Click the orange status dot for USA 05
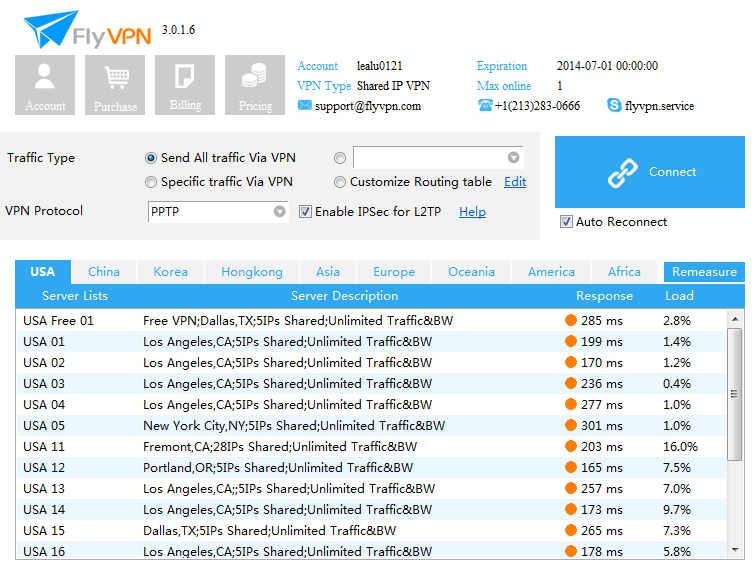This screenshot has width=756, height=570. [x=571, y=425]
